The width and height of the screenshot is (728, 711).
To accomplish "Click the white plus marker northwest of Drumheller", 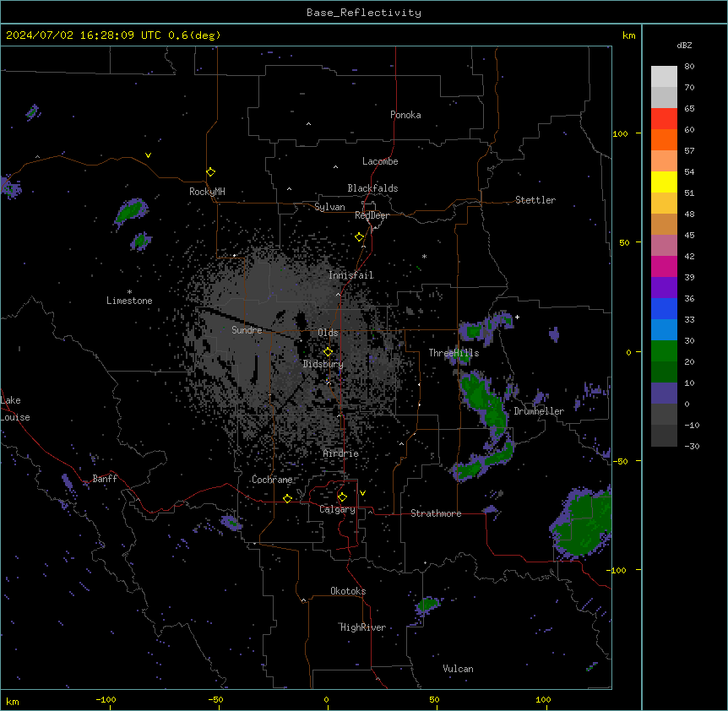I will click(x=517, y=317).
